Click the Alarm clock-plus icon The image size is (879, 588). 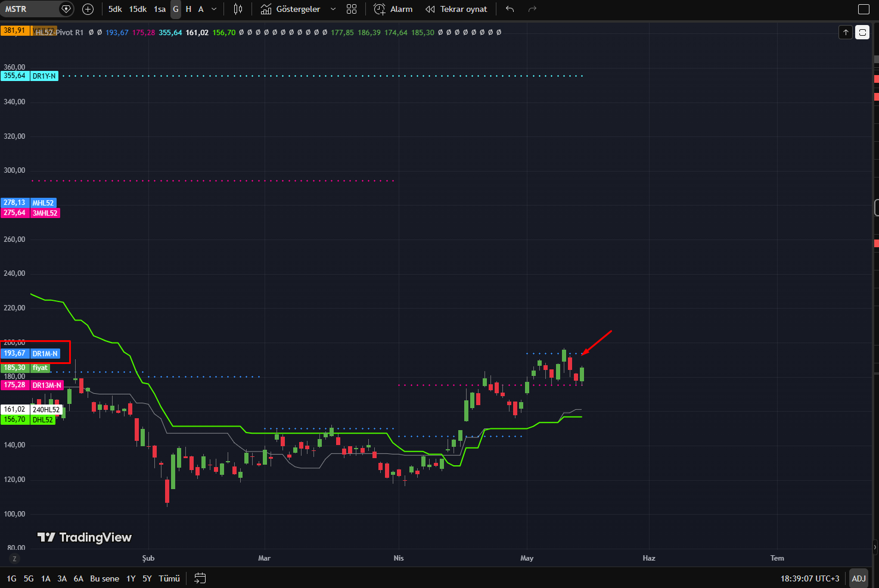click(379, 9)
